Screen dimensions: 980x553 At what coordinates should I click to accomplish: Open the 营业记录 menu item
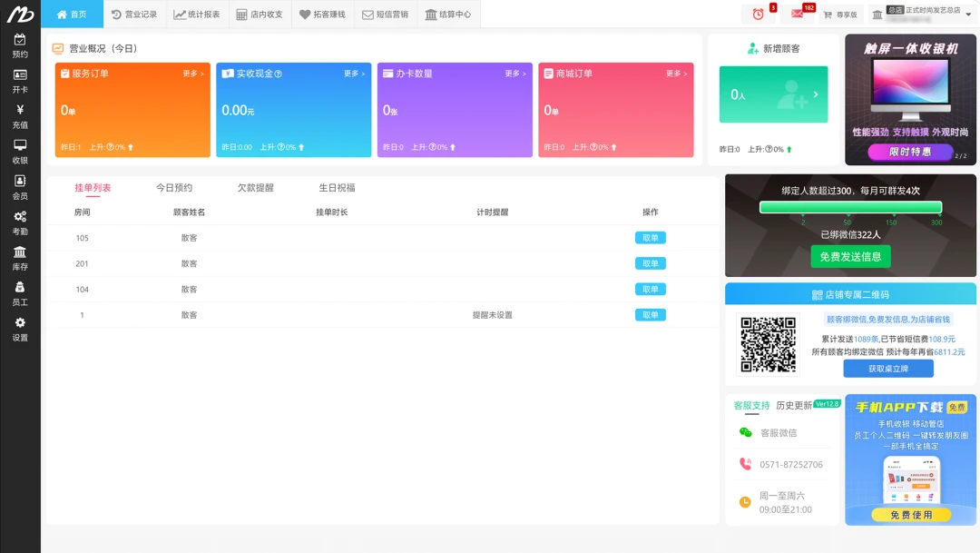pos(134,14)
